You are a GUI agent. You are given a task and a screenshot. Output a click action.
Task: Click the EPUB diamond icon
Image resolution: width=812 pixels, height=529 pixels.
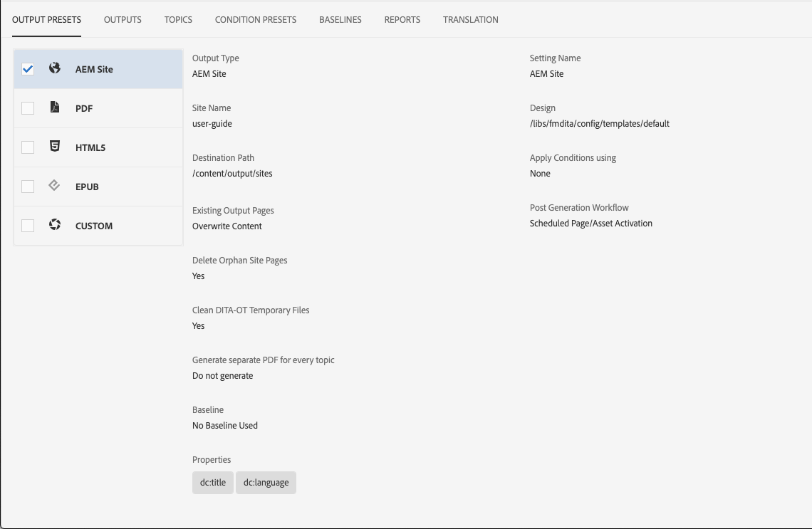(x=54, y=185)
